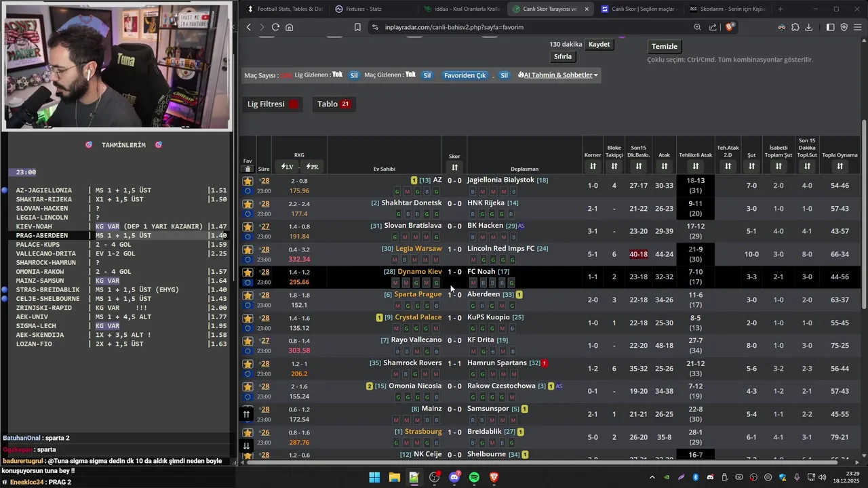Reload the current page
Image resolution: width=868 pixels, height=488 pixels.
[275, 27]
